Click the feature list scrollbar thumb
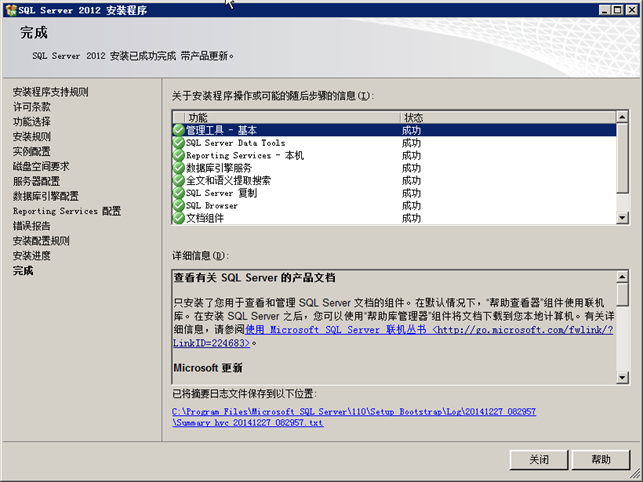Screen dimensions: 643x482 pos(622,158)
